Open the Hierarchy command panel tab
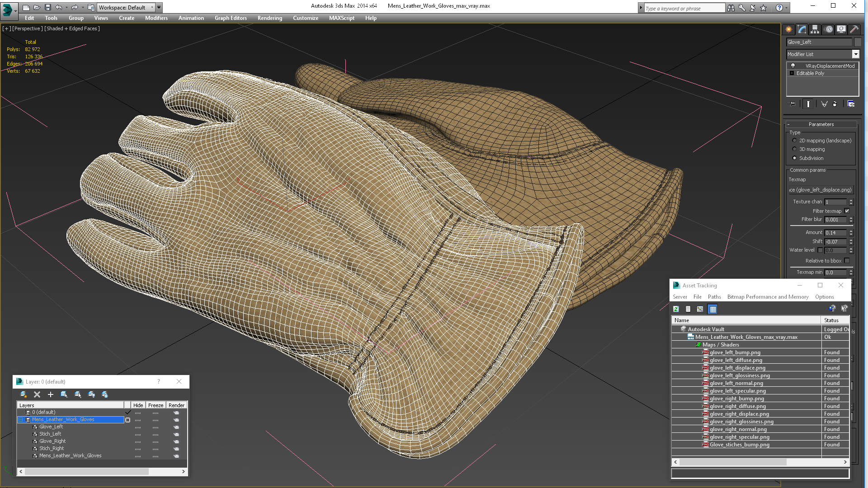The width and height of the screenshot is (868, 488). coord(815,29)
